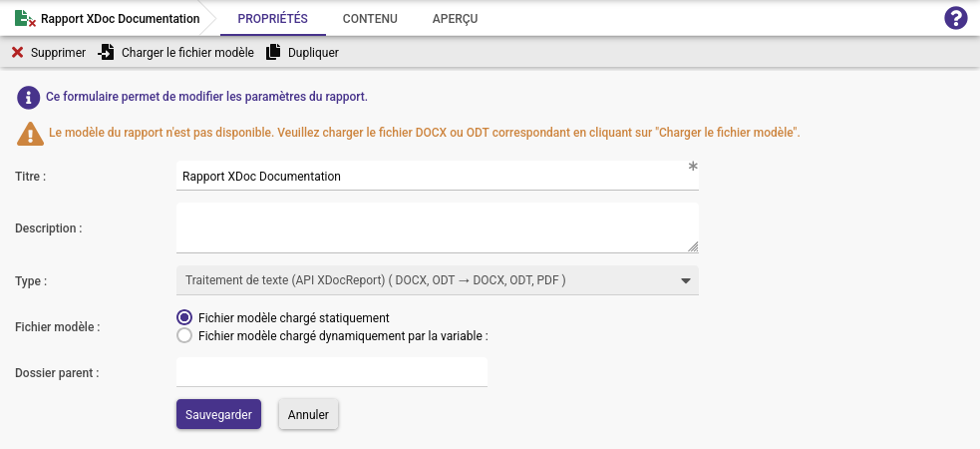The height and width of the screenshot is (449, 980).
Task: Click the orange warning triangle icon
Action: pyautogui.click(x=30, y=134)
